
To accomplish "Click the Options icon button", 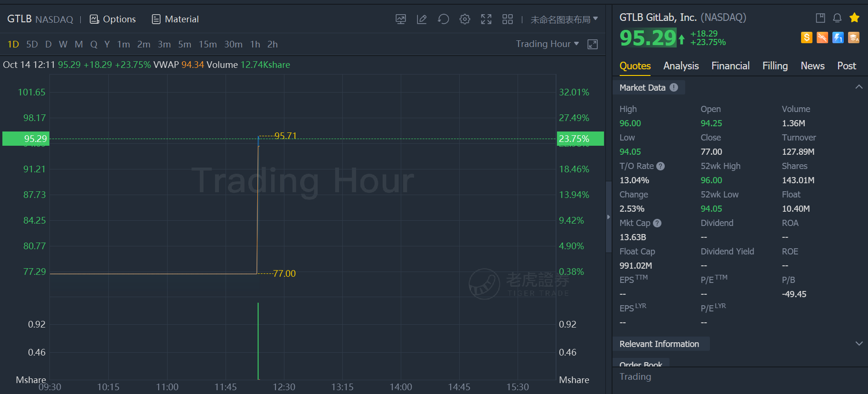I will (94, 19).
